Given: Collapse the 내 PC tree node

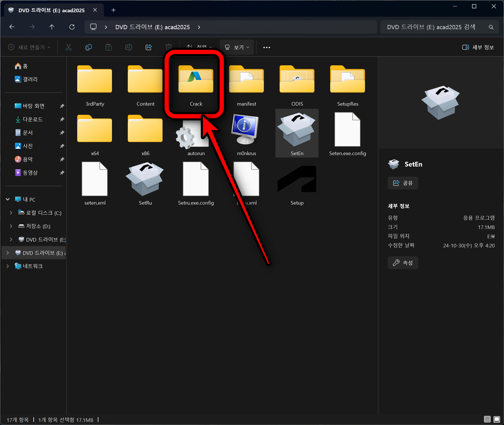Looking at the screenshot, I should [x=8, y=199].
